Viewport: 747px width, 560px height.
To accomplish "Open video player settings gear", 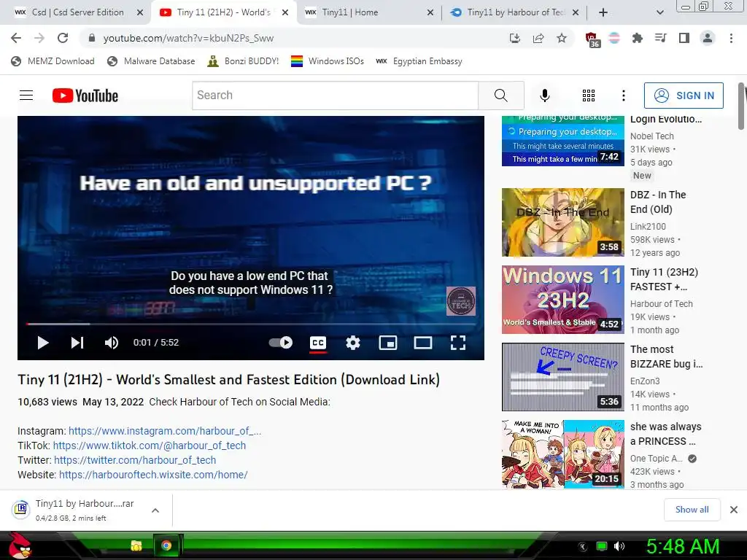I will click(352, 343).
